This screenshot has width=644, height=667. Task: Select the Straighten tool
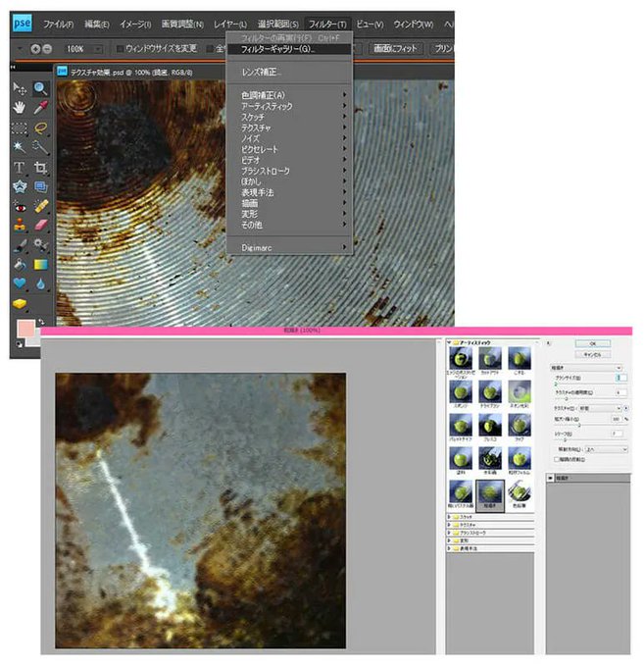click(40, 186)
